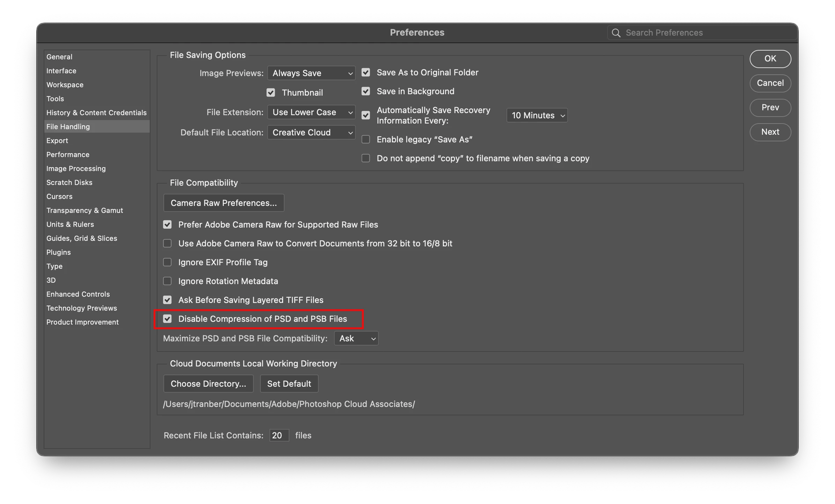Switch to Performance preferences category
The image size is (835, 504).
[68, 154]
